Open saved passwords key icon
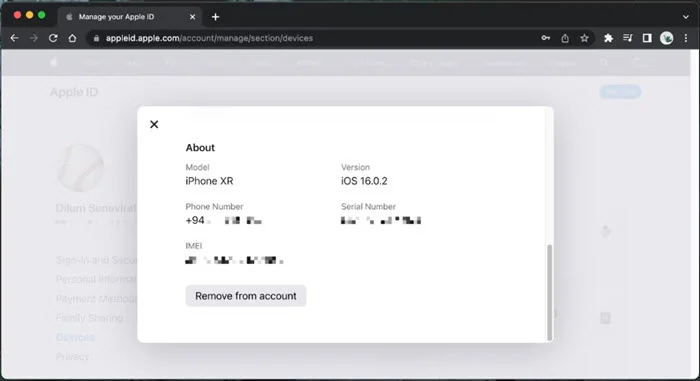This screenshot has width=700, height=381. pos(546,38)
